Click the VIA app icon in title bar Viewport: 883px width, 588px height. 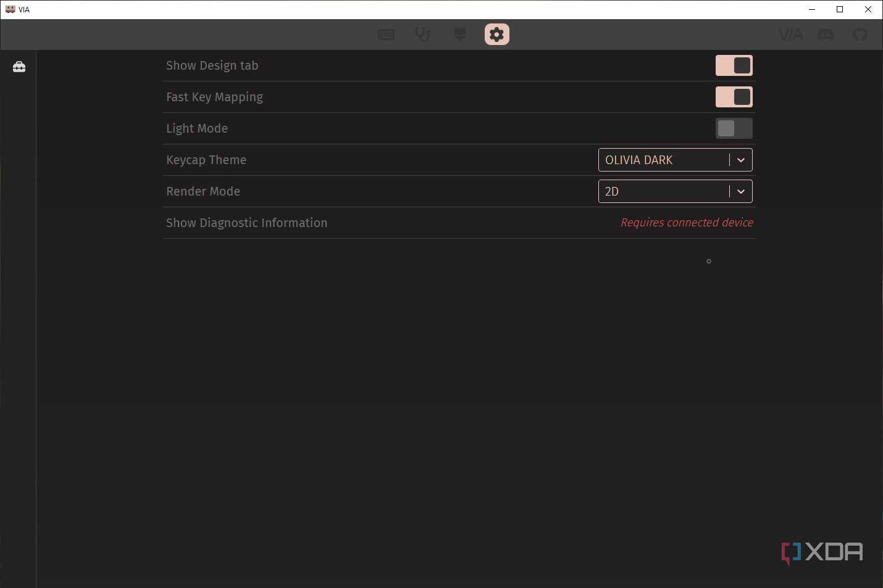[x=10, y=9]
